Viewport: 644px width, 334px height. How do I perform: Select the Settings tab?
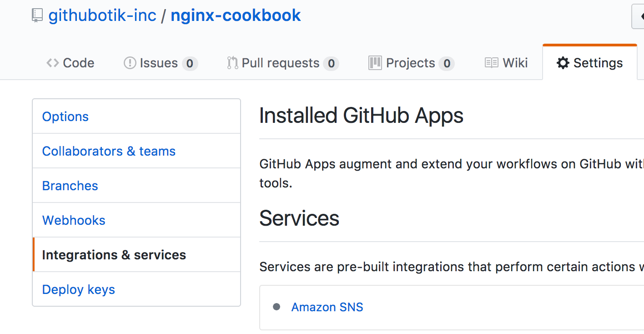coord(589,63)
